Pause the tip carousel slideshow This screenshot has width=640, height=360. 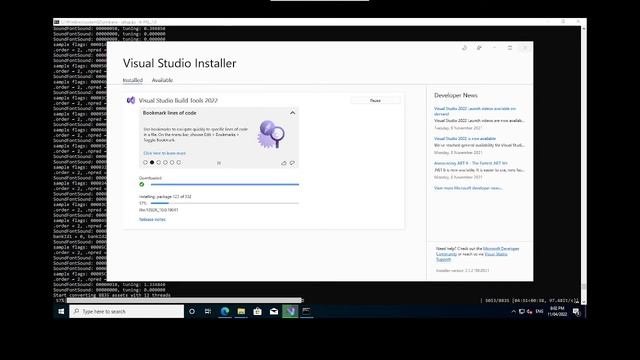click(x=219, y=163)
